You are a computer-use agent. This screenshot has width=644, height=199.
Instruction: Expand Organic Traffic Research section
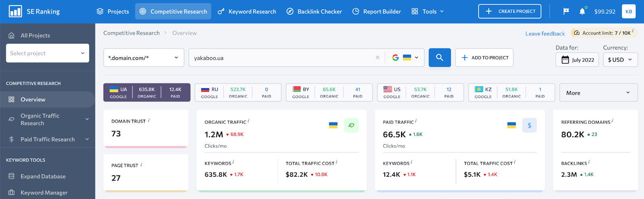pyautogui.click(x=47, y=119)
